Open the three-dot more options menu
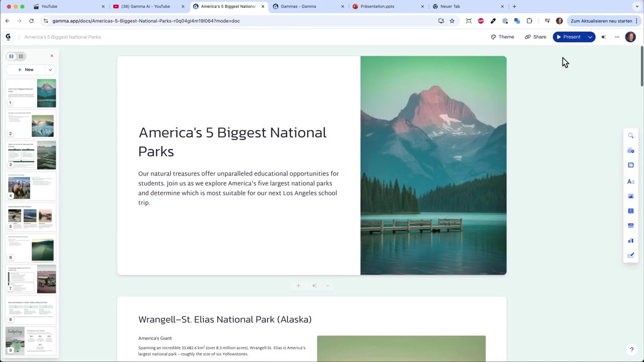 tap(617, 37)
